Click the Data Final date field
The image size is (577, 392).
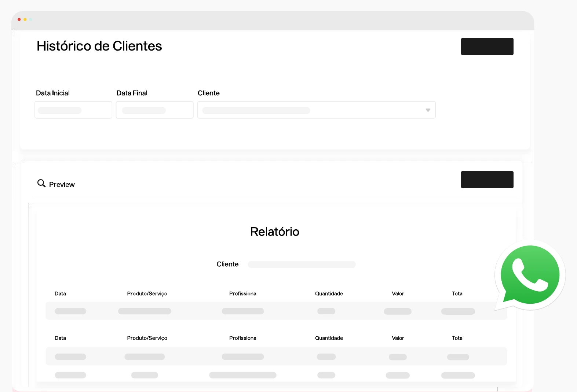tap(154, 110)
